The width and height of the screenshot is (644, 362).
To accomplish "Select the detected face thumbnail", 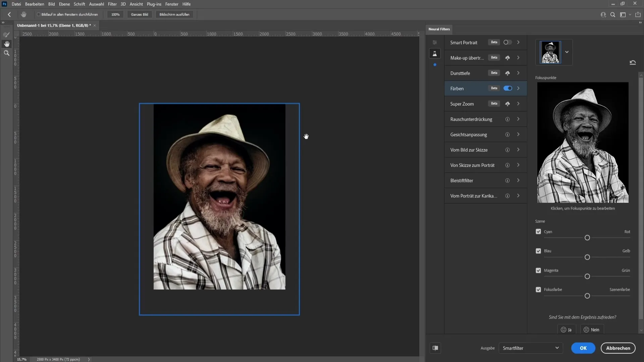I will (x=550, y=52).
